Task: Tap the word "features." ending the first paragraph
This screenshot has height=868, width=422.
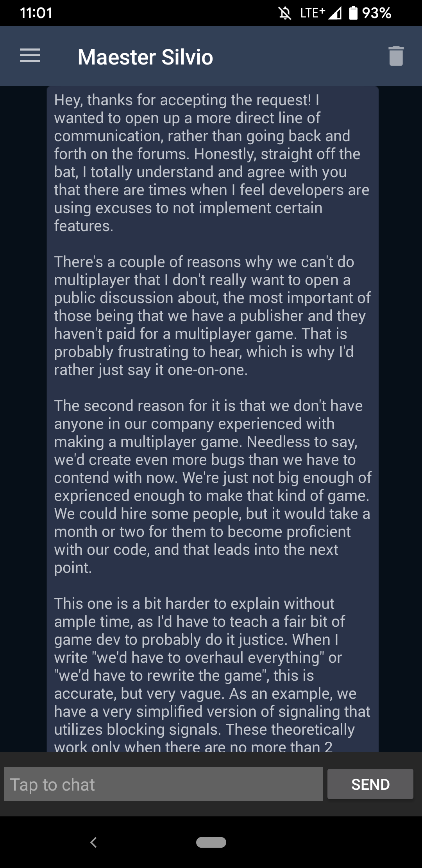Action: click(x=84, y=226)
